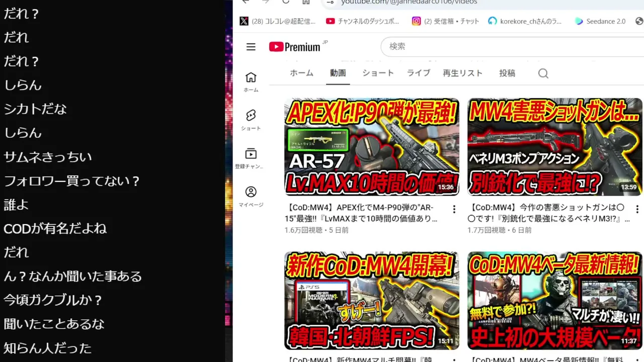
Task: Click chat comment フォロワー買ってない？
Action: pyautogui.click(x=72, y=181)
